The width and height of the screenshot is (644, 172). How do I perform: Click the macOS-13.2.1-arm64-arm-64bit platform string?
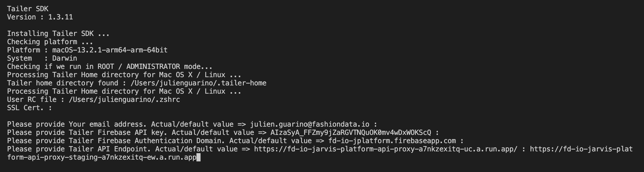coord(110,50)
